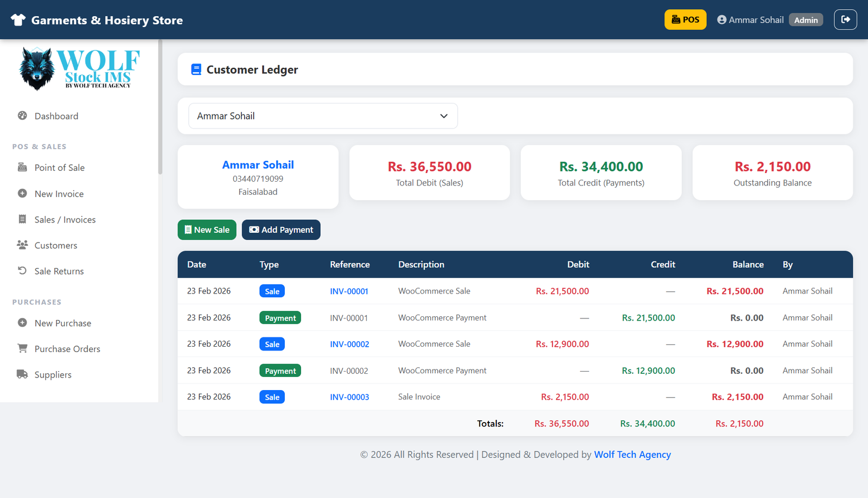Click the green New Sale button

click(x=207, y=230)
